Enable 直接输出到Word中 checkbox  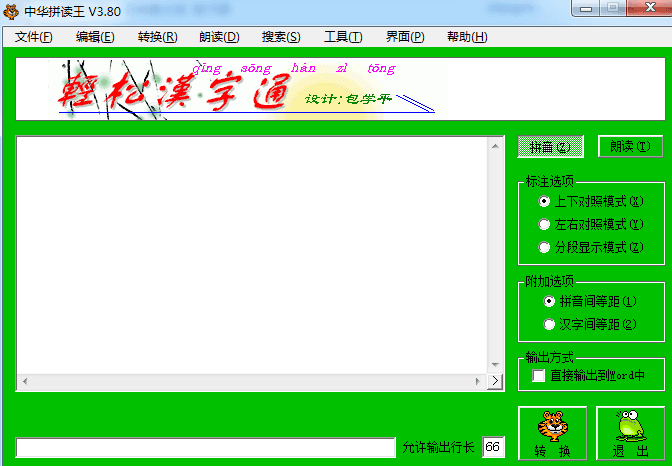tap(588, 376)
